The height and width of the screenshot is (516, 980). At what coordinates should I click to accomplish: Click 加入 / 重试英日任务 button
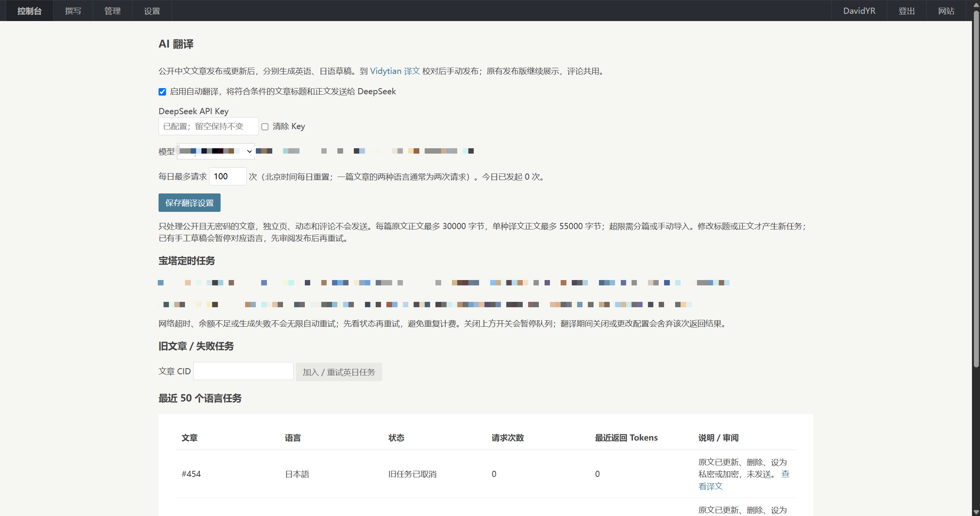pyautogui.click(x=339, y=372)
